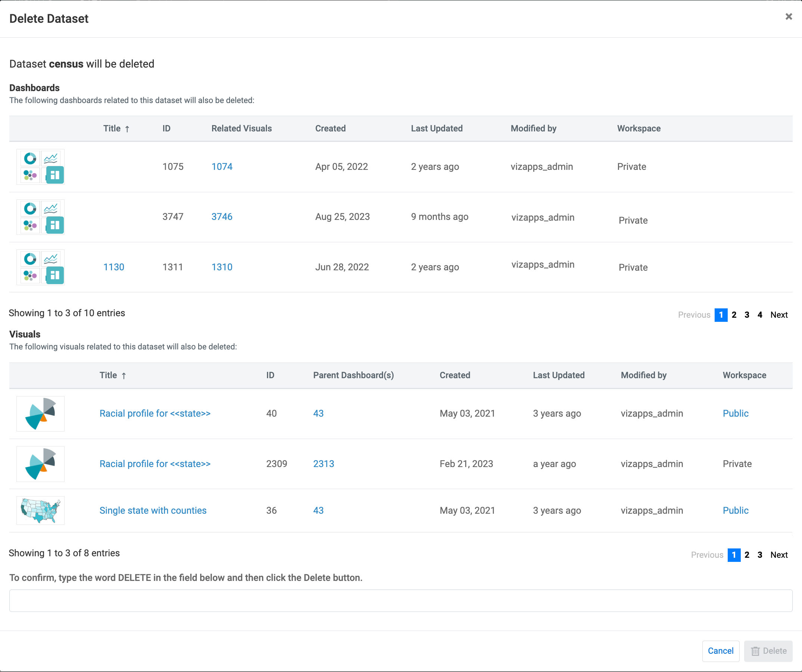Click dashboard 1075 thumbnail icon
Viewport: 802px width, 672px height.
point(40,167)
